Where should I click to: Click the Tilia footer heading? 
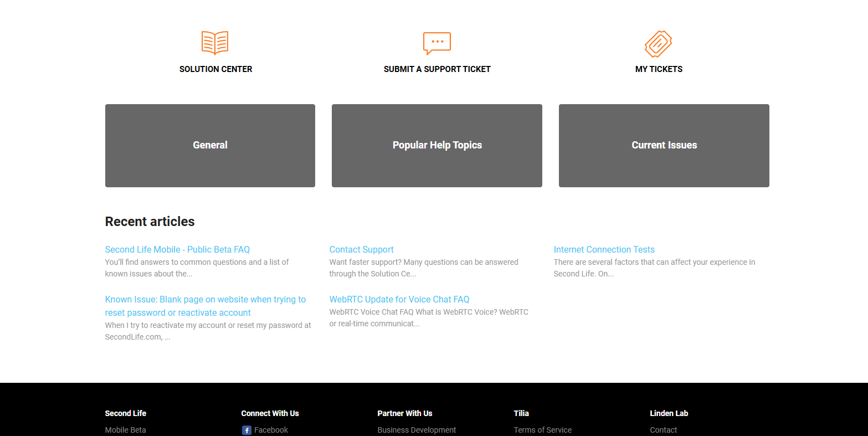[x=521, y=413]
